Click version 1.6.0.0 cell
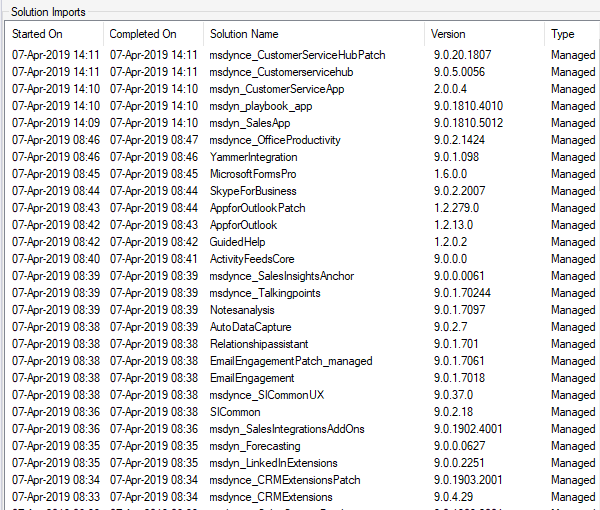 (x=450, y=174)
